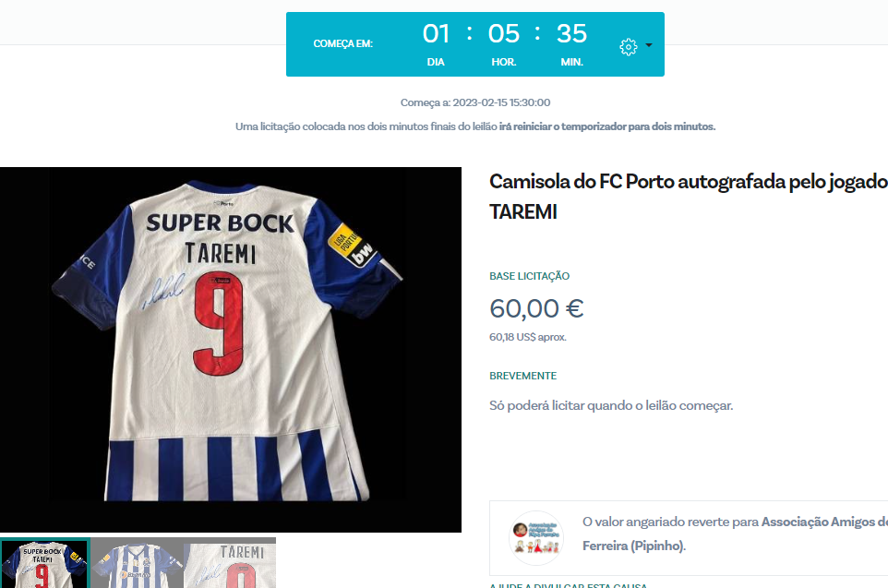The width and height of the screenshot is (888, 588).
Task: Open the Associação Amigos Ferreira (Pipinho) link
Action: coord(735,534)
